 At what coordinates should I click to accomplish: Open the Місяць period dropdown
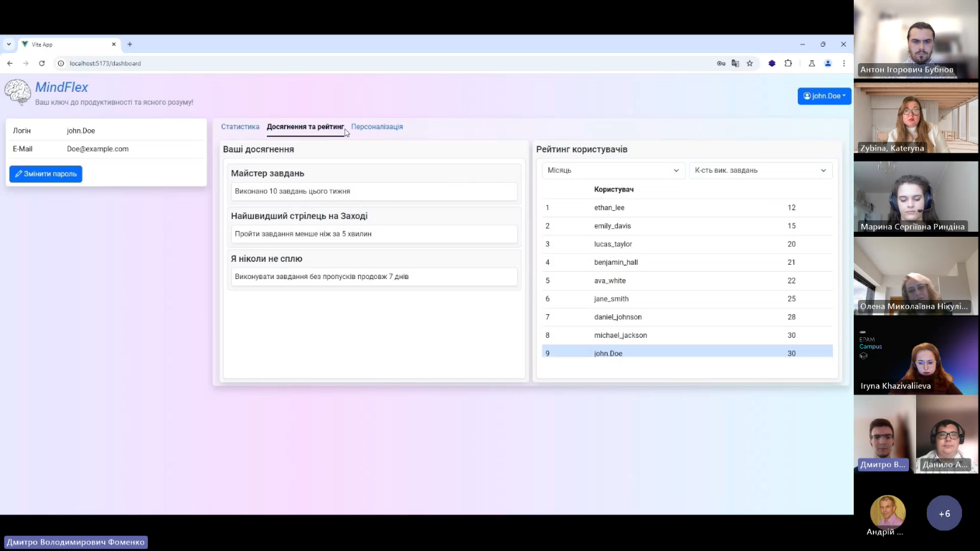613,171
